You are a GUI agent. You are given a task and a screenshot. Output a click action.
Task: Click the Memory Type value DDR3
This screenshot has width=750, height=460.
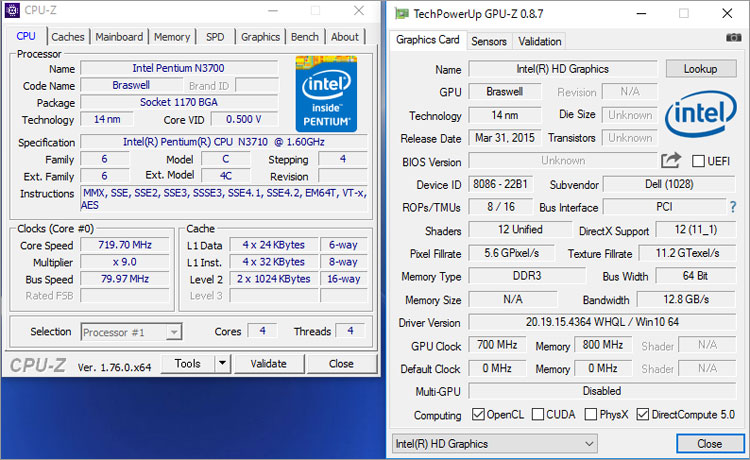[527, 276]
